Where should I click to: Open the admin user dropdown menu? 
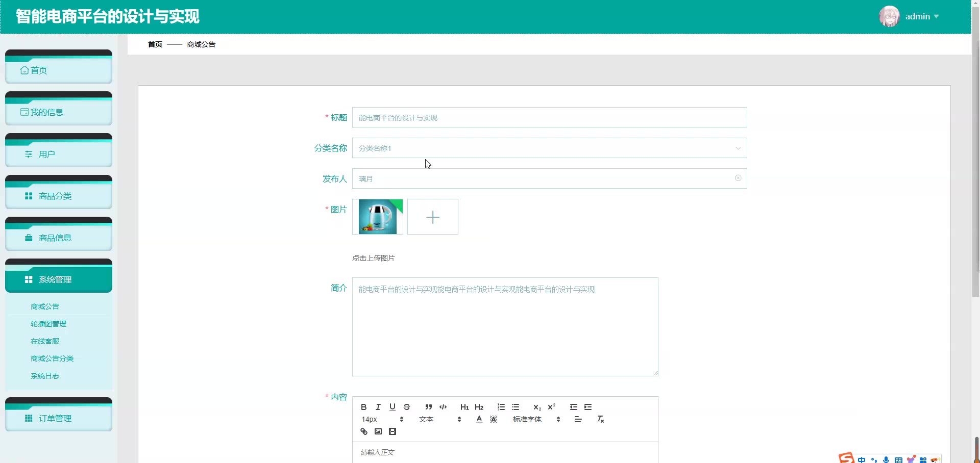coord(922,16)
